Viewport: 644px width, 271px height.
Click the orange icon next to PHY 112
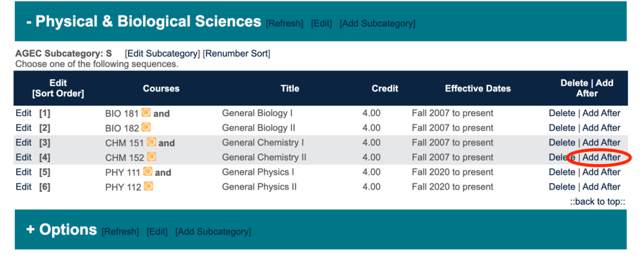[148, 187]
